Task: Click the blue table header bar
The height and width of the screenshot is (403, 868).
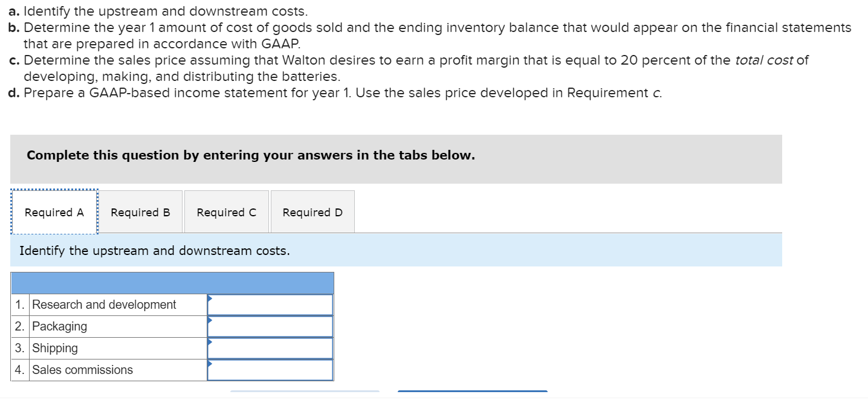Action: coord(172,283)
